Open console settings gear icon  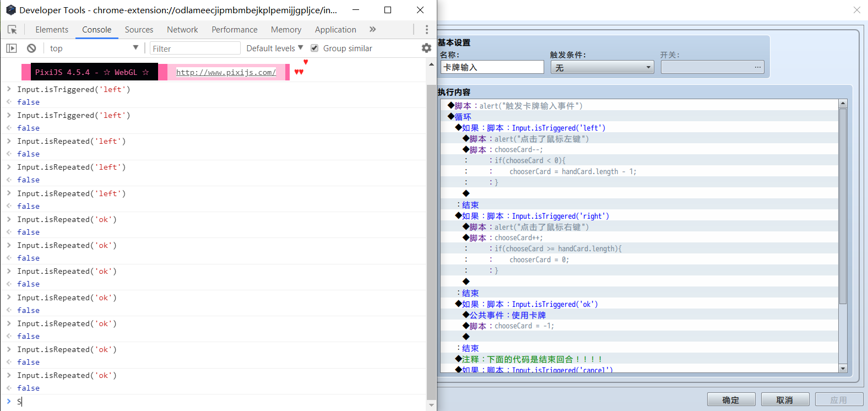coord(426,48)
